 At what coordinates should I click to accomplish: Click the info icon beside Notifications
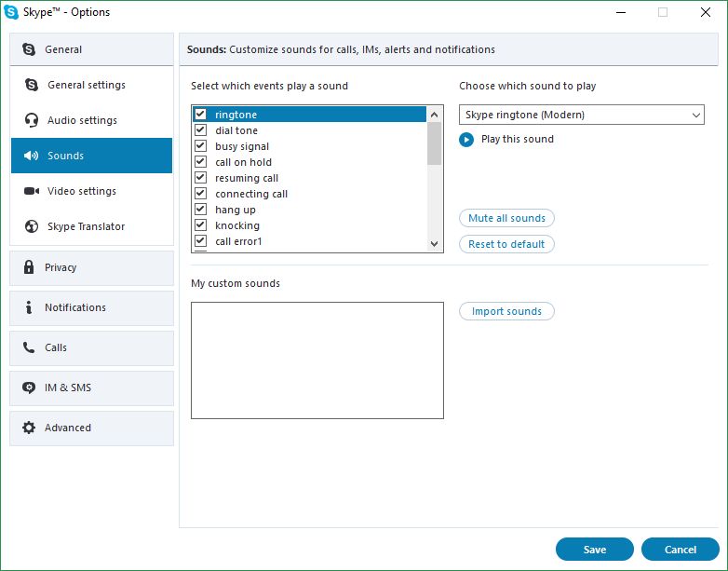tap(29, 307)
